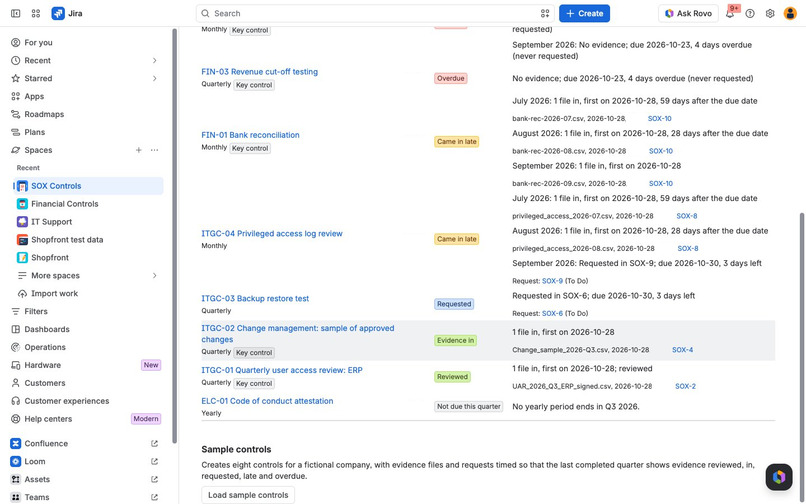
Task: Open SOX-9 request link
Action: (x=553, y=281)
